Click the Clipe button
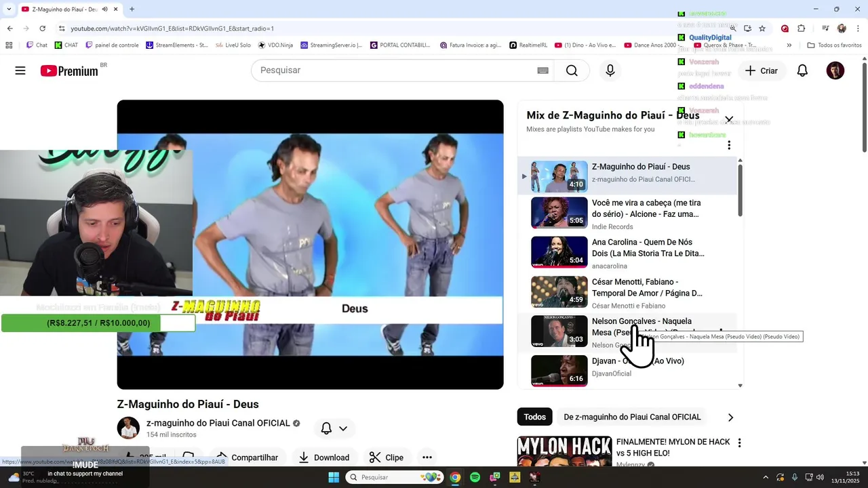Screen dimensions: 868x488 pos(387,457)
